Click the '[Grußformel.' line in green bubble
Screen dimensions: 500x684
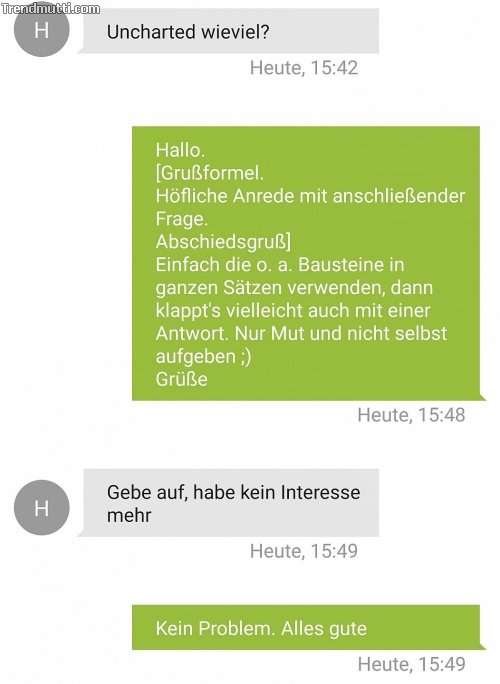point(209,173)
